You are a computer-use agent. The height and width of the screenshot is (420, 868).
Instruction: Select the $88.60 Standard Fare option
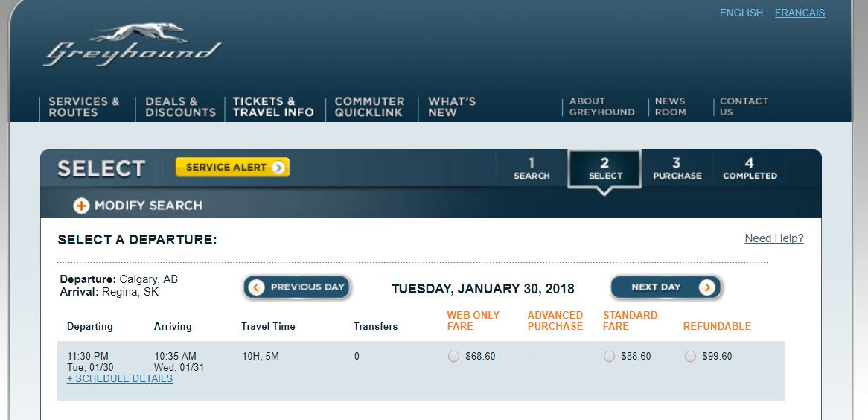pos(609,357)
